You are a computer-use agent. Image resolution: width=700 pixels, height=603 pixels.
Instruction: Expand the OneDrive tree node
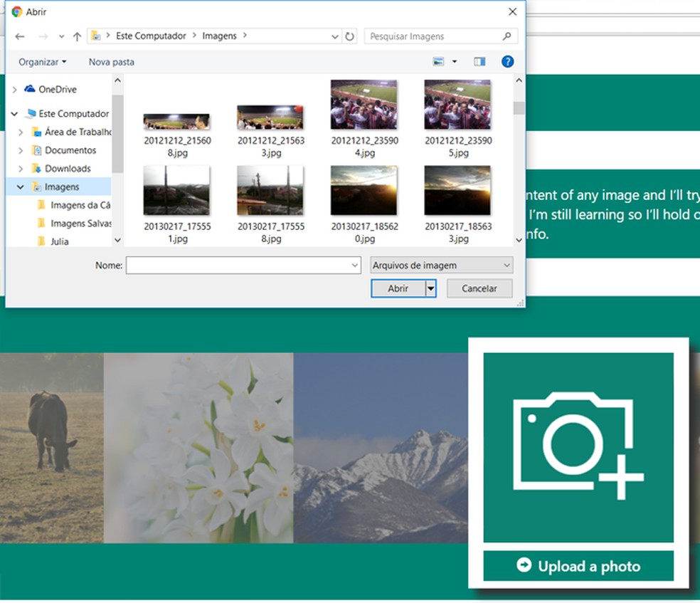tap(15, 89)
